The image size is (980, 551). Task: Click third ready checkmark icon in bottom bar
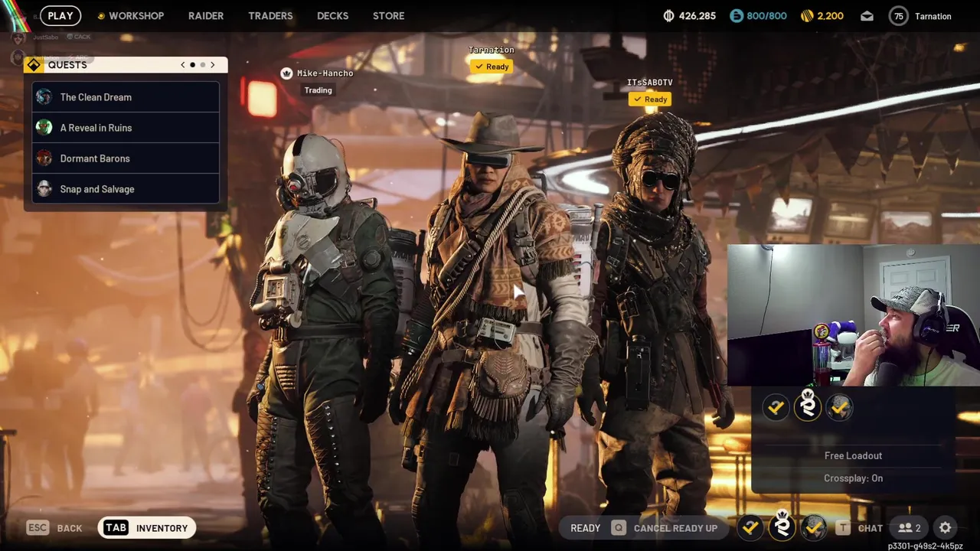814,527
